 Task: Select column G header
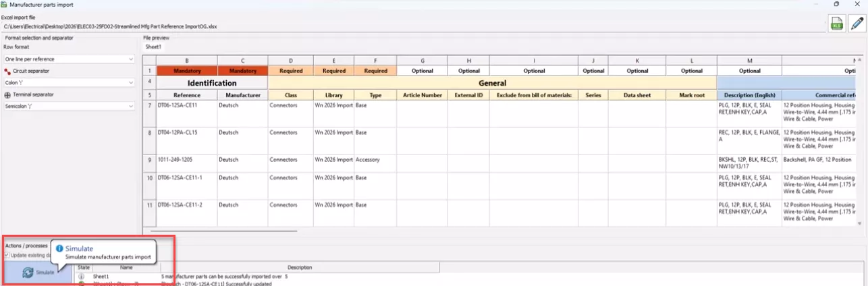[x=423, y=61]
